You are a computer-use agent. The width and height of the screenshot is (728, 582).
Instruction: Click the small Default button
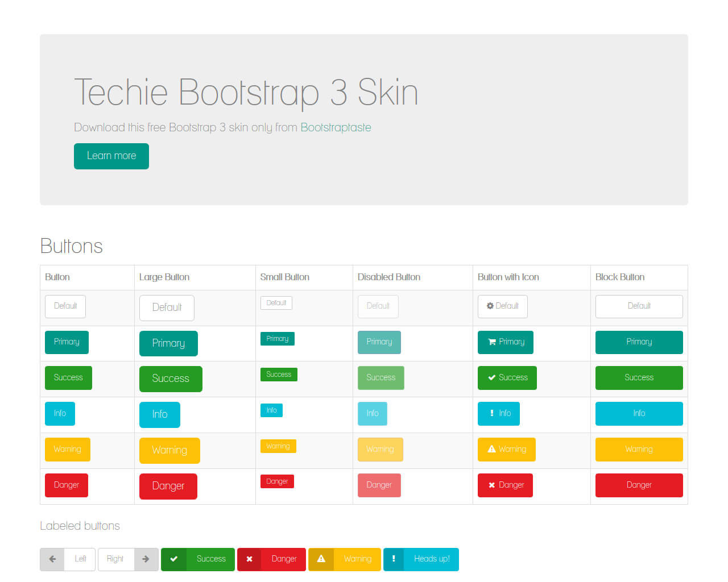(276, 303)
